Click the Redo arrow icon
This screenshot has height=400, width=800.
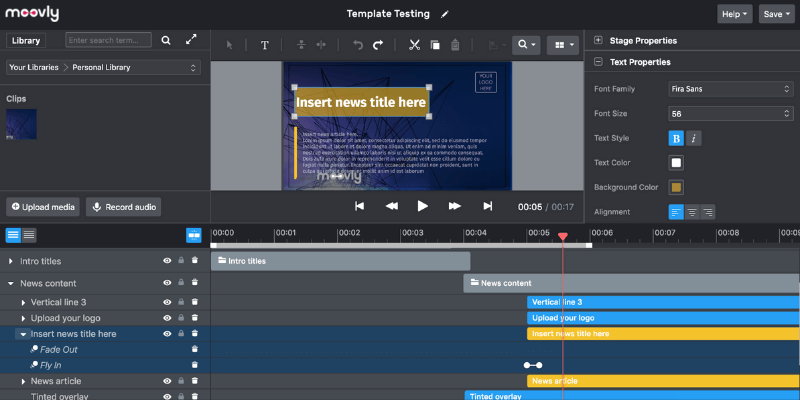click(378, 45)
